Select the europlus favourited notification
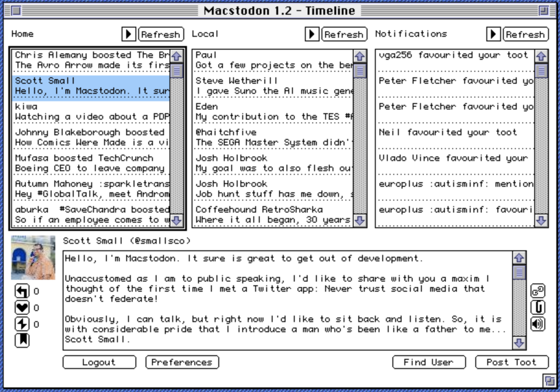The height and width of the screenshot is (392, 560). 456,215
